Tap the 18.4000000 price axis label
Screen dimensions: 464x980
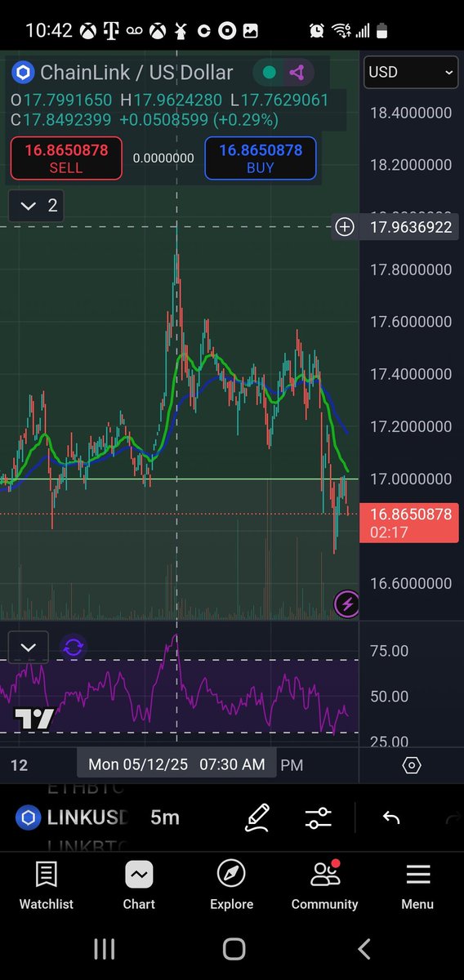pos(411,113)
